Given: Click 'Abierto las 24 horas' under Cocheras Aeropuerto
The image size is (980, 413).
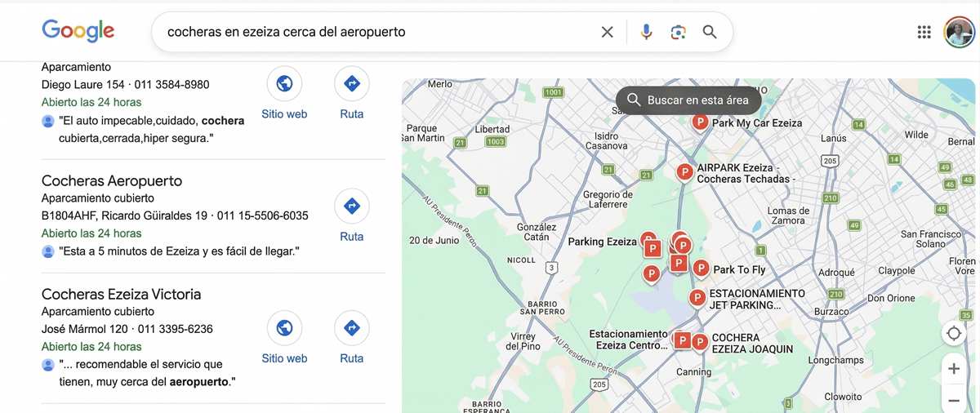Looking at the screenshot, I should (91, 233).
